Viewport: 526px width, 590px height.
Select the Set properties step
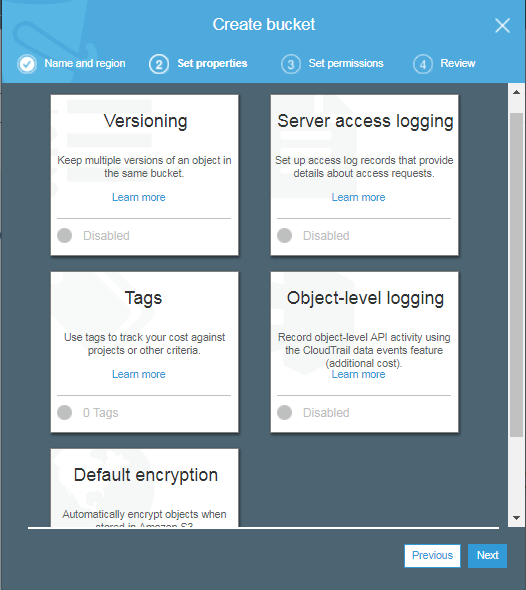click(x=212, y=63)
